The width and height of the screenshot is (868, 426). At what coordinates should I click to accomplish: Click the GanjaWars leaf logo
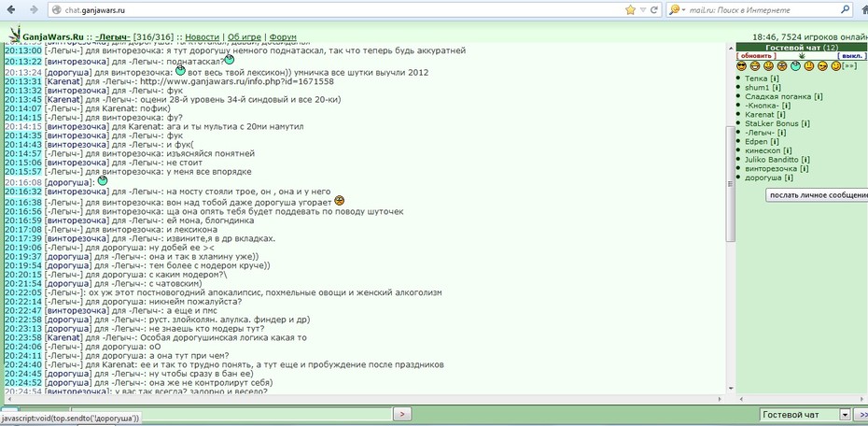(16, 34)
